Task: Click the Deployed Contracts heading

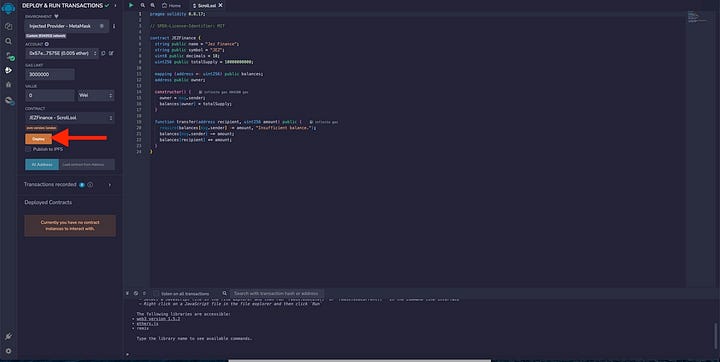Action: 48,202
